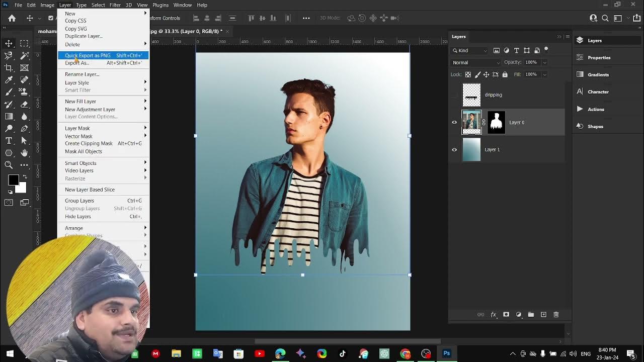Viewport: 644px width, 362px height.
Task: Expand the Layer Style submenu
Action: (103, 82)
